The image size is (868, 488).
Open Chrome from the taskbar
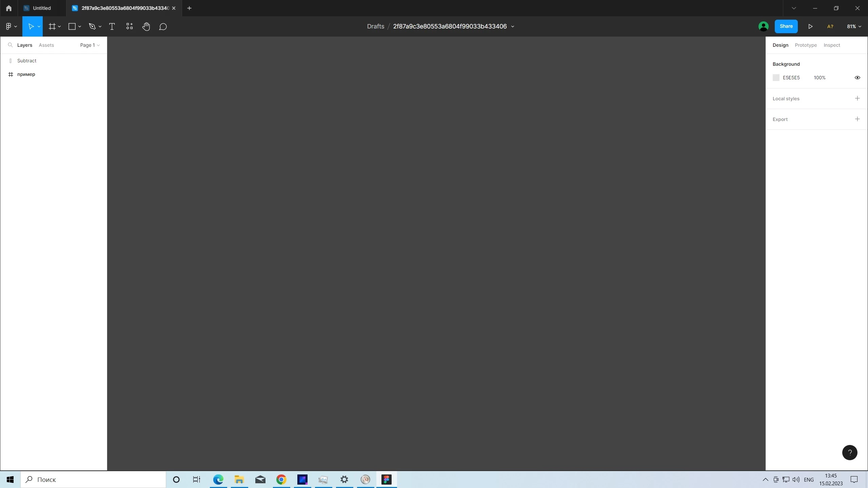pos(281,480)
